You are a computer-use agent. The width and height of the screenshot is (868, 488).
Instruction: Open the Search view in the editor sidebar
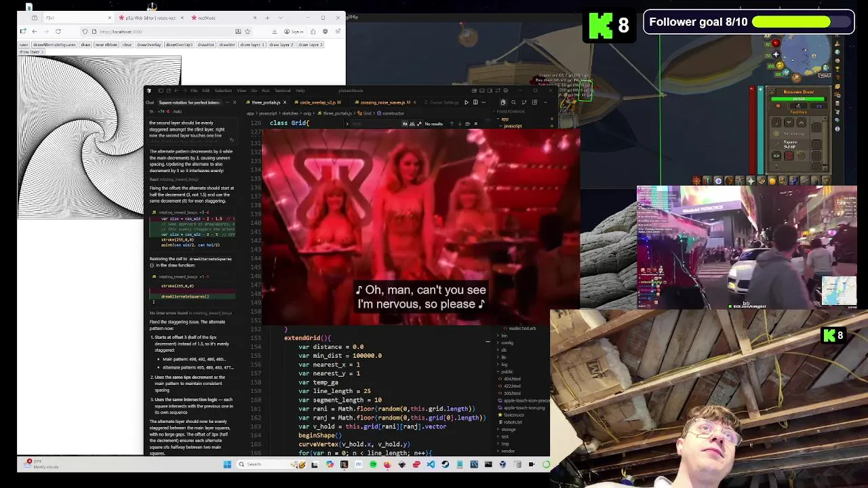(x=513, y=102)
